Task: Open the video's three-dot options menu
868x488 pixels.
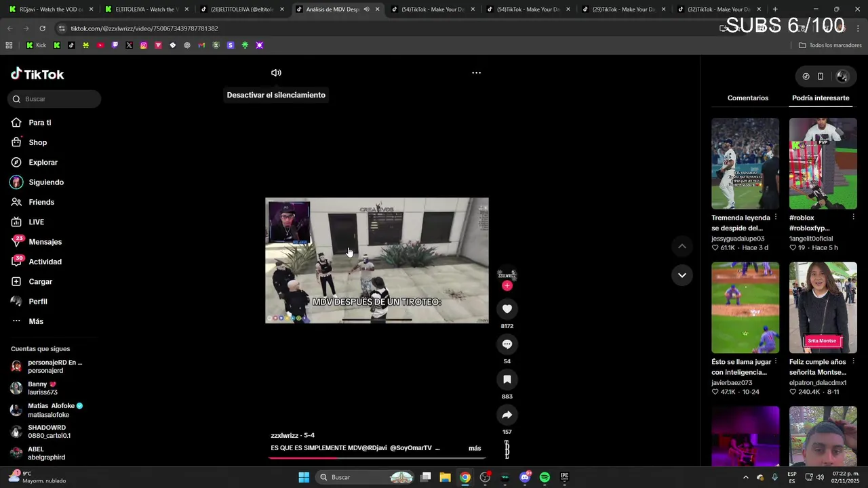Action: (x=476, y=73)
